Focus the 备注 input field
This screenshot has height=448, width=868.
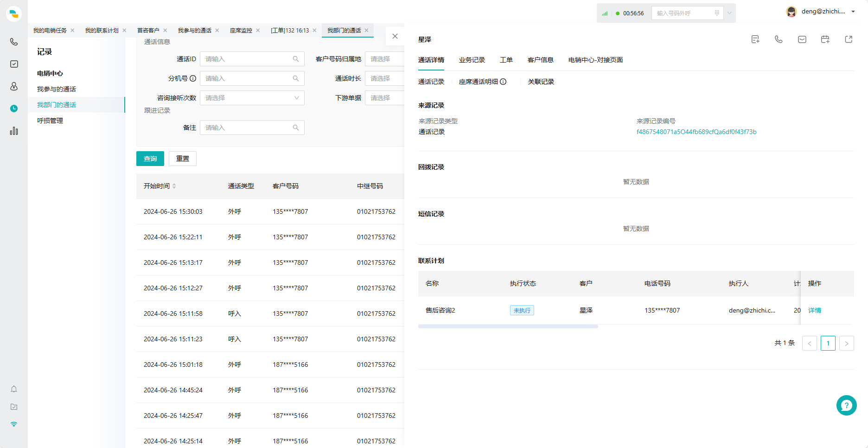coord(252,128)
